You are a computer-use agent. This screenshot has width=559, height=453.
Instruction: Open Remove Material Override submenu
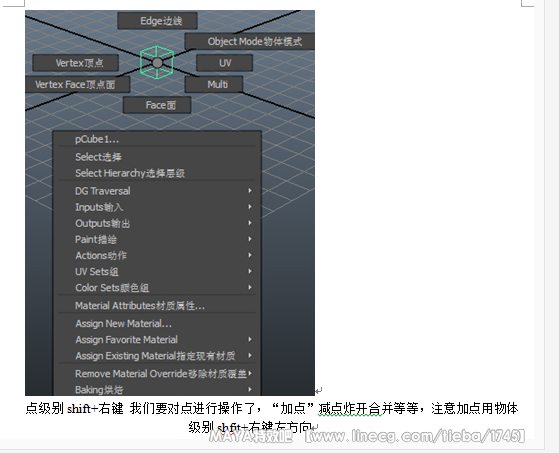point(157,374)
